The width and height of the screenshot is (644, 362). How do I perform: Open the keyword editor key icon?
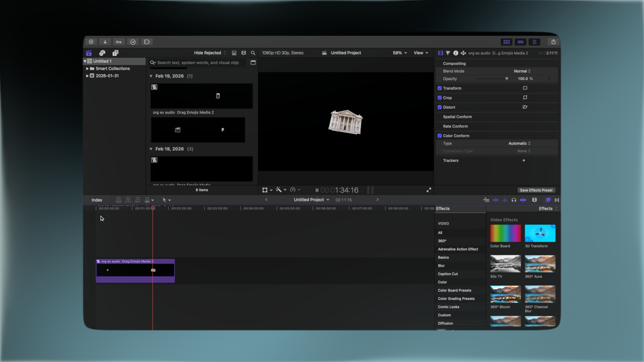coord(119,42)
